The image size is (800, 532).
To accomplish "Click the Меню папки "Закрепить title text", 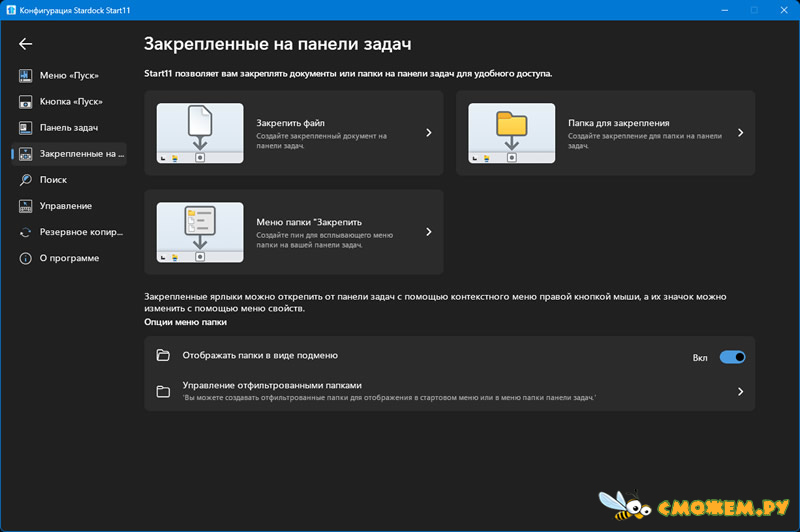I will (309, 222).
